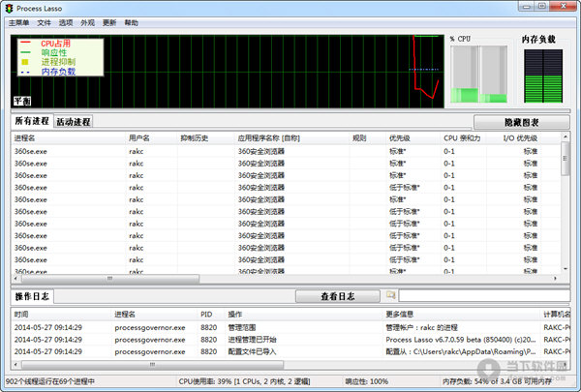The height and width of the screenshot is (392, 581).
Task: Click the 响应性: 100% status entry
Action: pos(367,381)
